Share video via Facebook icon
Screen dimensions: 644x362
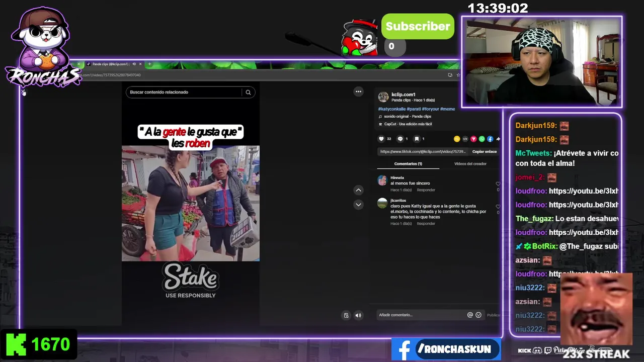(490, 139)
